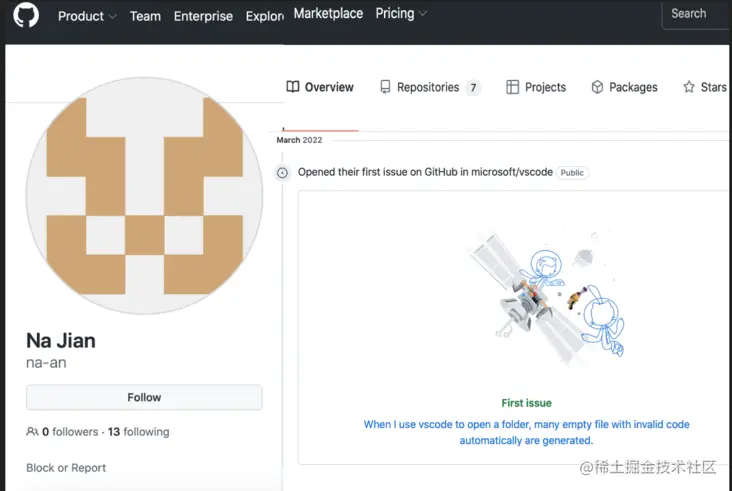Click the repositories count badge 7

click(473, 87)
